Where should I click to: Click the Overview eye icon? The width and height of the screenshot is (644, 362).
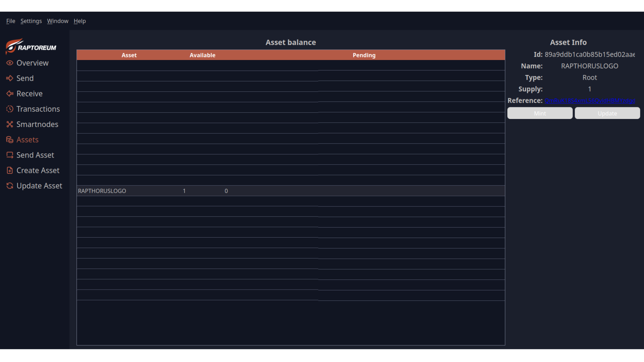[x=10, y=63]
